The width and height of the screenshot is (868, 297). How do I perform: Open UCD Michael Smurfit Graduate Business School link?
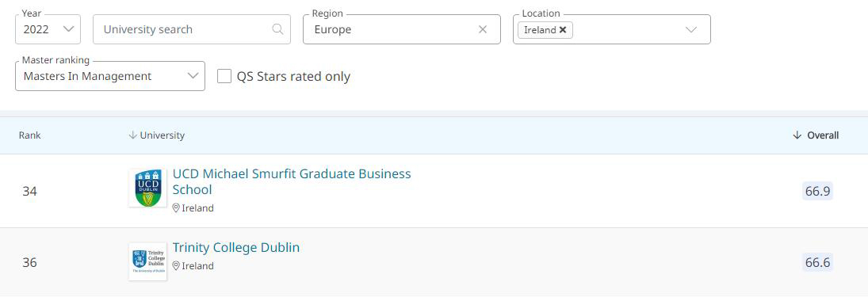point(292,181)
